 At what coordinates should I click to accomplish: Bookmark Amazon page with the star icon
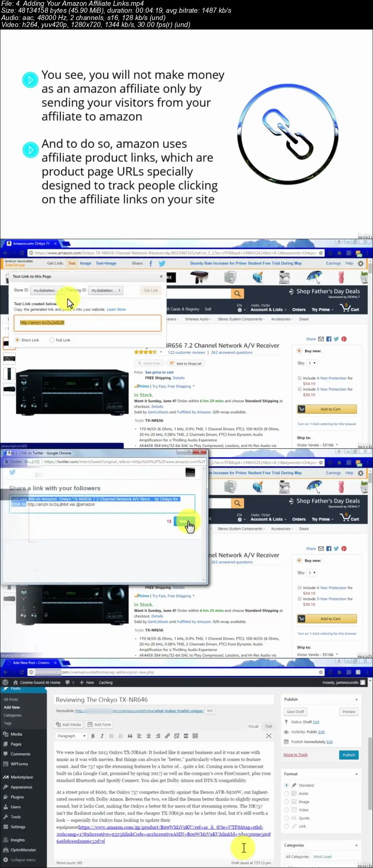coord(321,253)
